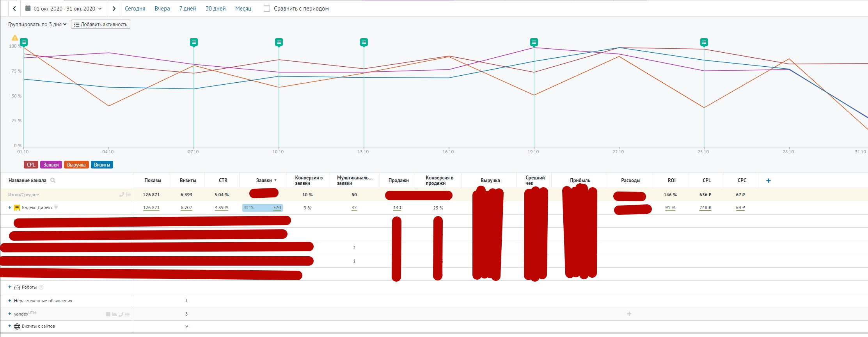The image size is (868, 337).
Task: Click the plug icon next to Яндекс.Директ
Action: [x=56, y=207]
